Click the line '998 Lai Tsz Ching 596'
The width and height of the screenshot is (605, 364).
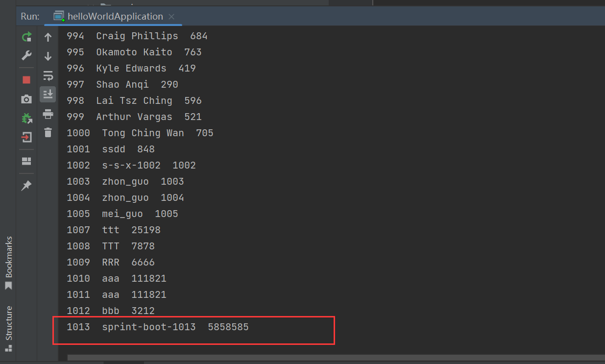coord(134,100)
